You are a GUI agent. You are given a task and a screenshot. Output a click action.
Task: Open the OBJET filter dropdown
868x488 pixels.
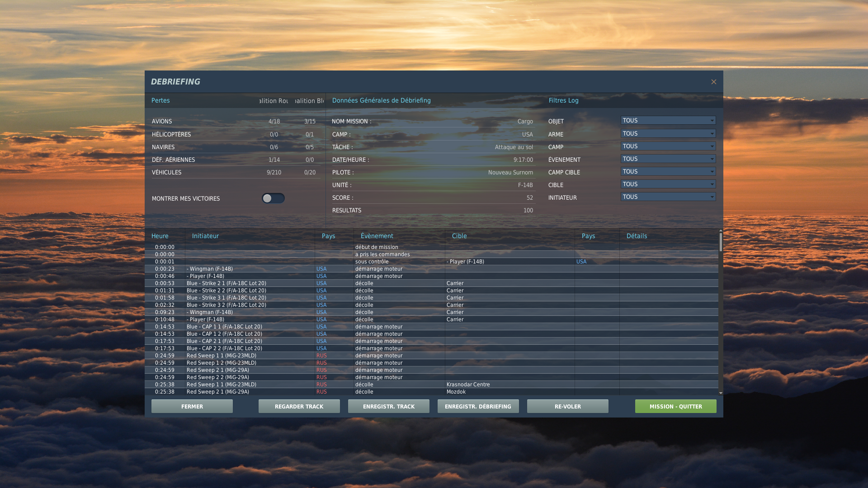668,121
